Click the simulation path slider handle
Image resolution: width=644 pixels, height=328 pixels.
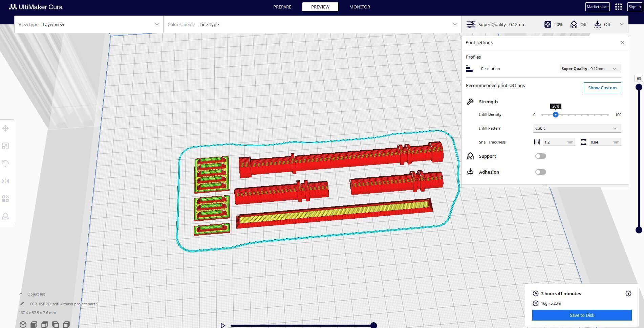(373, 325)
